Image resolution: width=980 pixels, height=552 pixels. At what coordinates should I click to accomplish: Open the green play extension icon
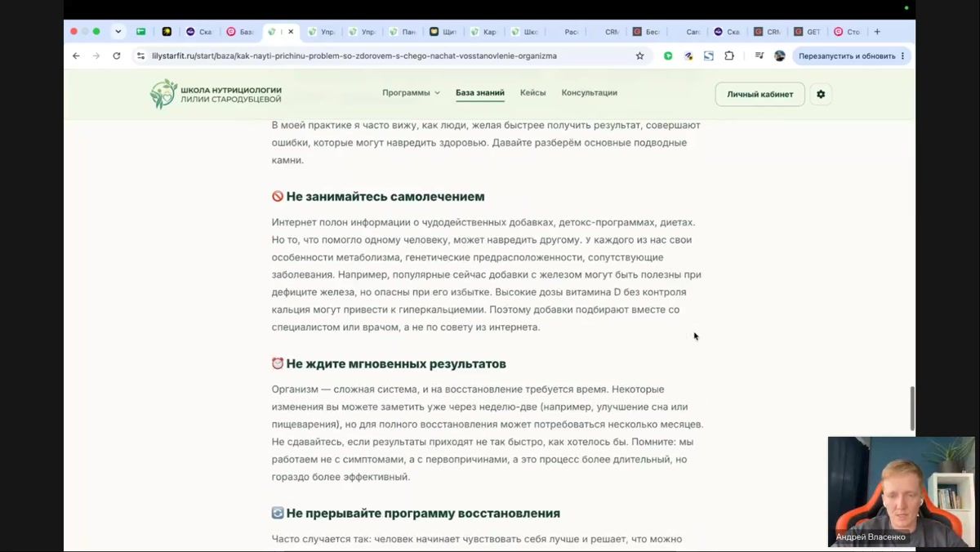668,56
